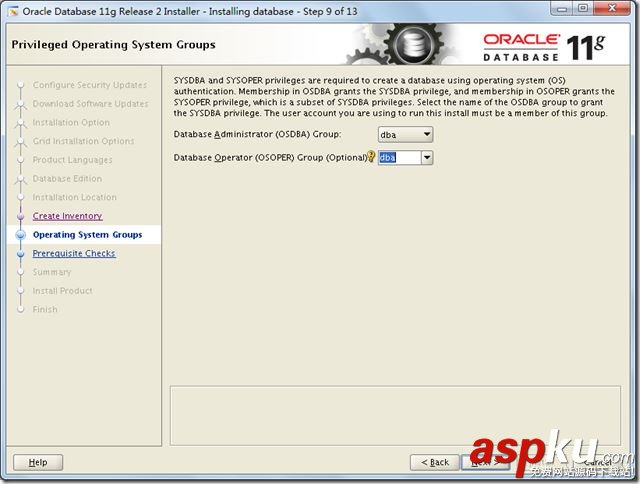Click the Installation Option step

click(71, 122)
